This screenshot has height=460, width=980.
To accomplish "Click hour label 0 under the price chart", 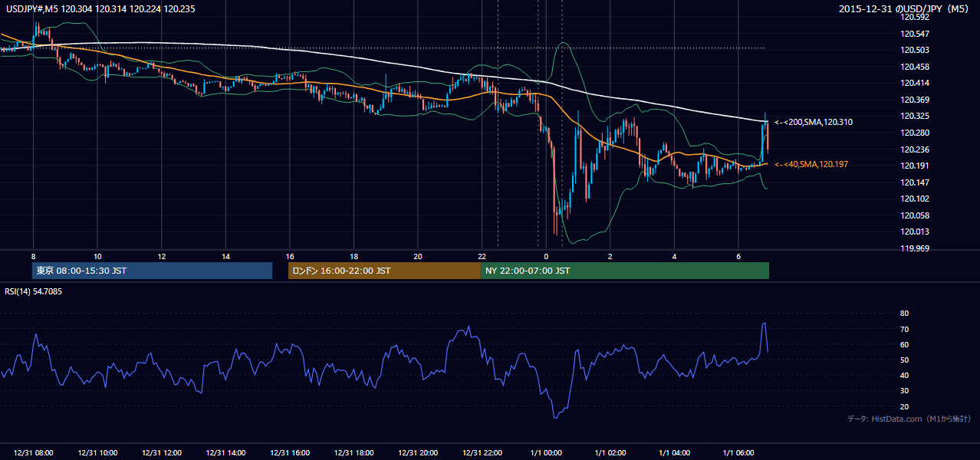I will coord(546,256).
